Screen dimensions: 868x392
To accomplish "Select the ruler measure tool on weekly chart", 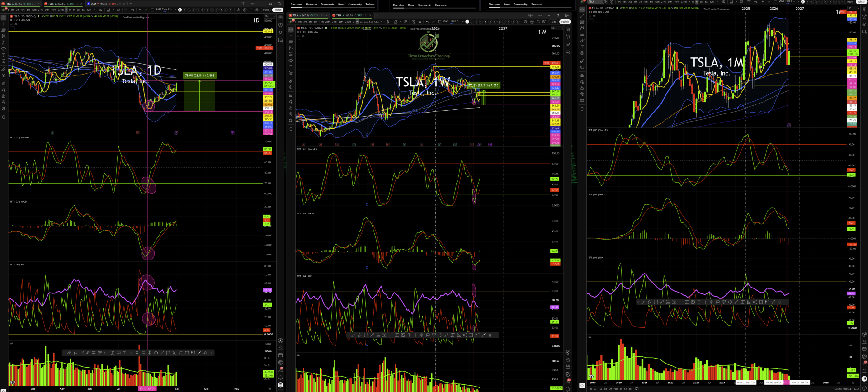I will click(291, 81).
